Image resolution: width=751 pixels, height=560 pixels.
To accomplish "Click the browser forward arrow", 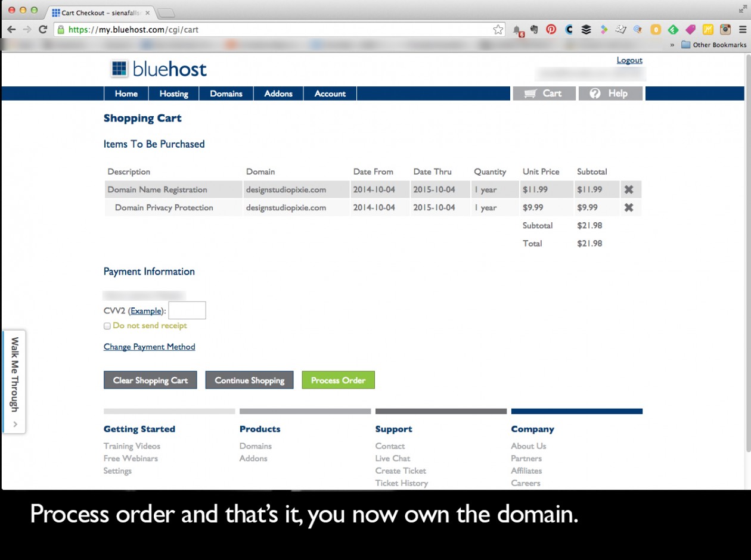I will 27,29.
